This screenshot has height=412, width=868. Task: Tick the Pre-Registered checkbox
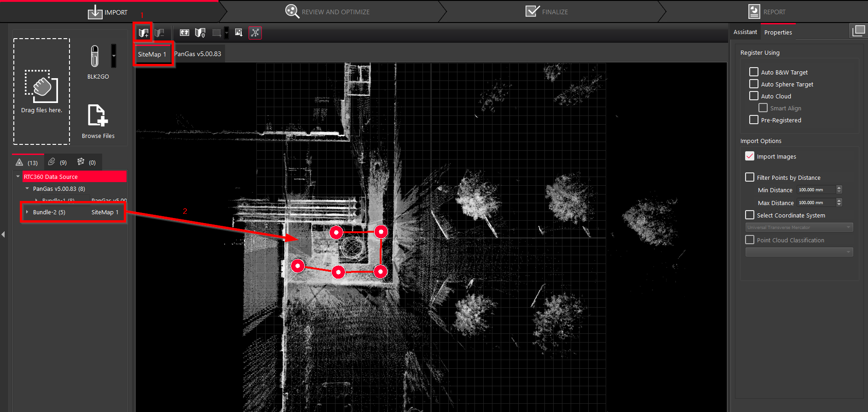pos(754,120)
